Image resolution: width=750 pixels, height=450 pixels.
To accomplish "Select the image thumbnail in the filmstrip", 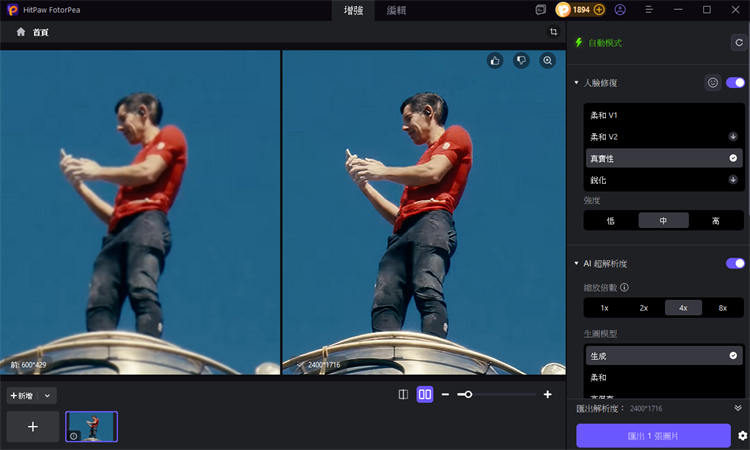I will pyautogui.click(x=91, y=426).
